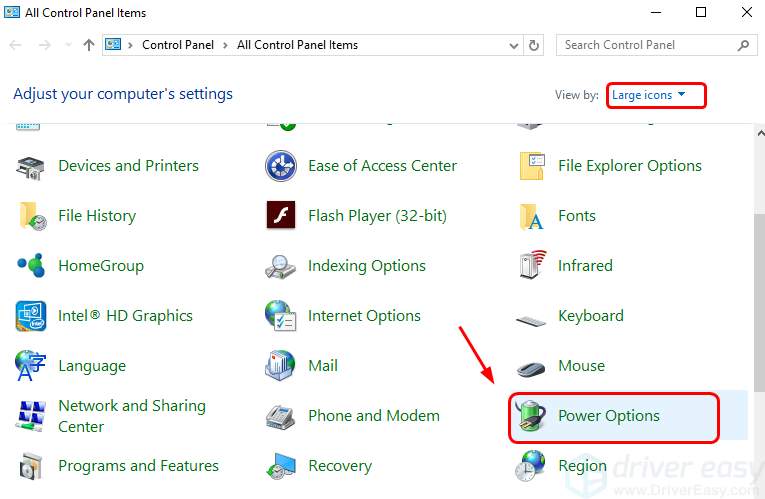Expand the address bar history dropdown

pyautogui.click(x=513, y=46)
